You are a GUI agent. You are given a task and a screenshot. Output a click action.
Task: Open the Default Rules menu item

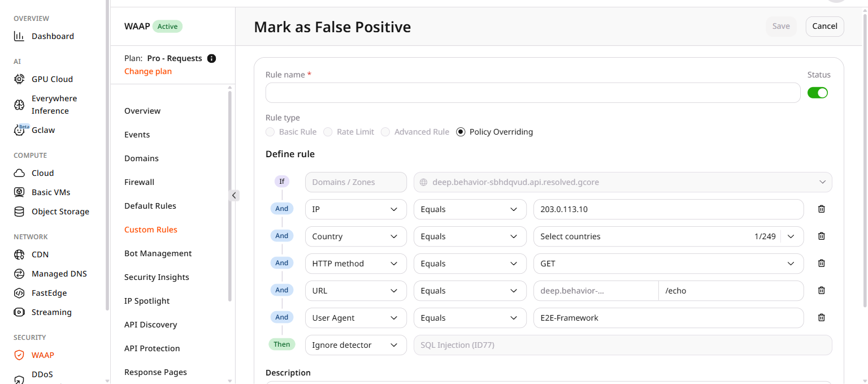tap(150, 206)
